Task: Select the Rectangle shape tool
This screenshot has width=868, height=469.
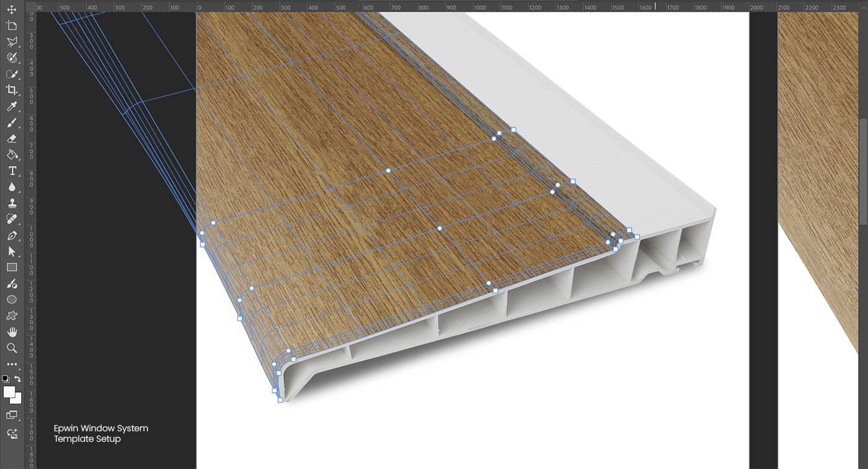Action: [x=12, y=268]
